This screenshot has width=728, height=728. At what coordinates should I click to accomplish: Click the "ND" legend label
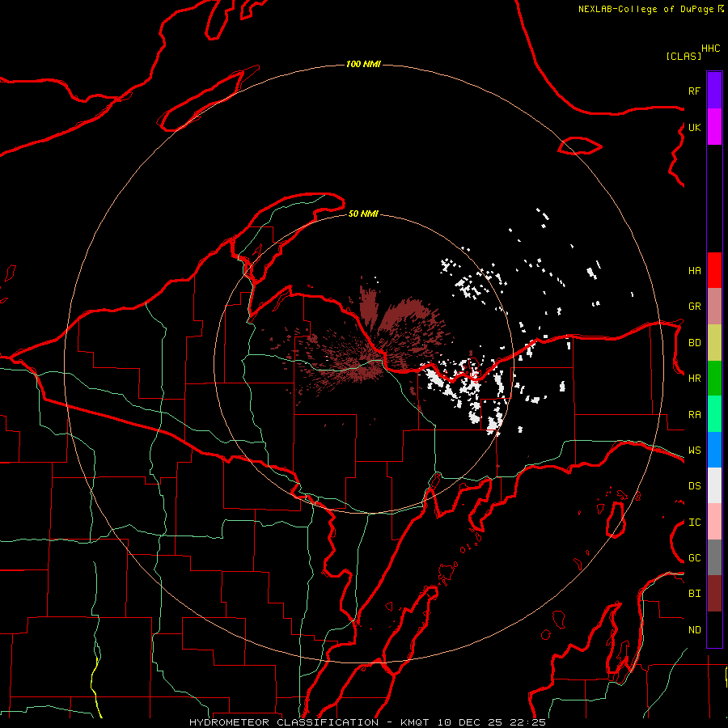694,630
